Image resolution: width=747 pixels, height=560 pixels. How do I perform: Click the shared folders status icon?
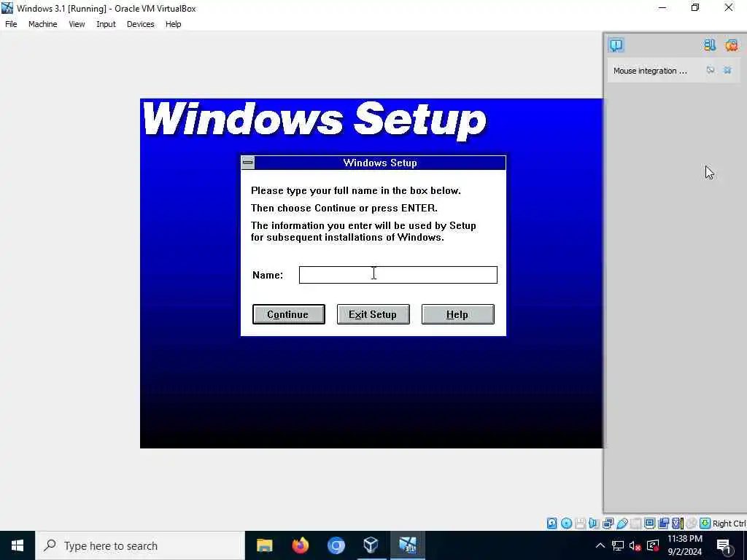point(635,524)
